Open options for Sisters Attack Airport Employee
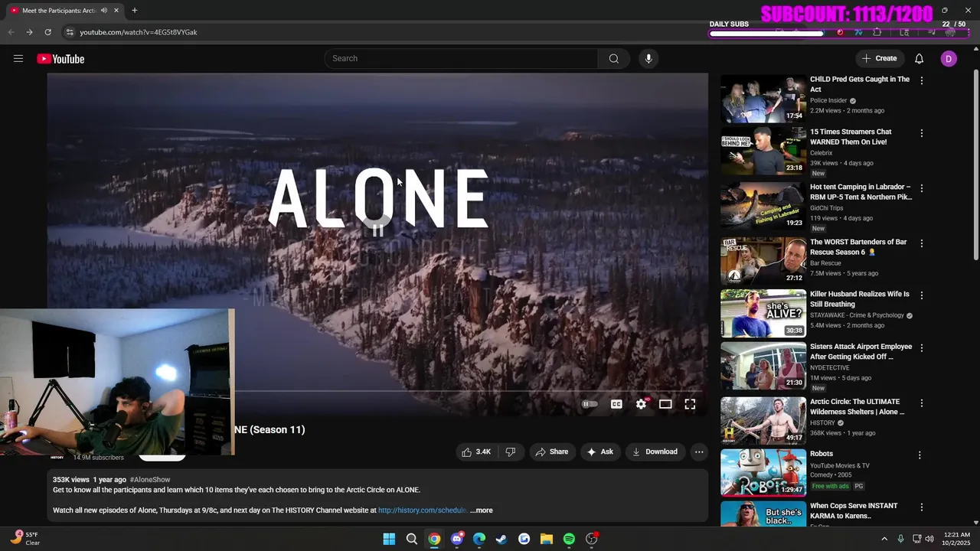Screen dimensions: 980x551 922,348
